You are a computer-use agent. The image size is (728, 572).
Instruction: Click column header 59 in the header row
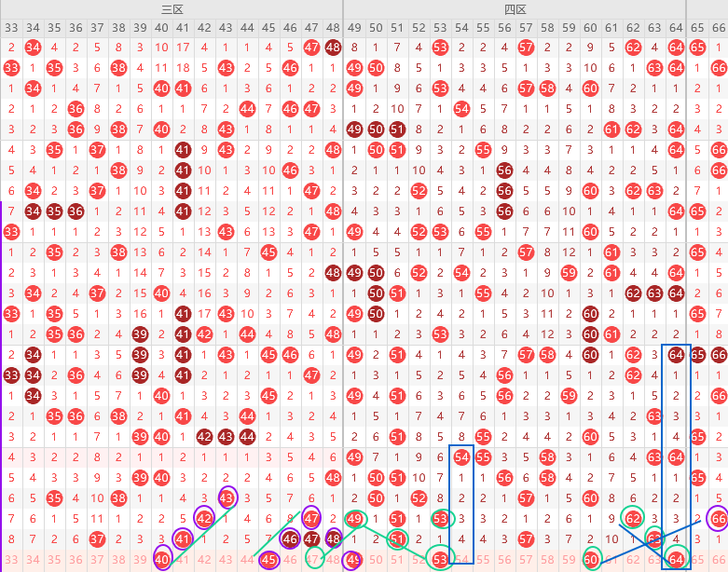pyautogui.click(x=569, y=28)
